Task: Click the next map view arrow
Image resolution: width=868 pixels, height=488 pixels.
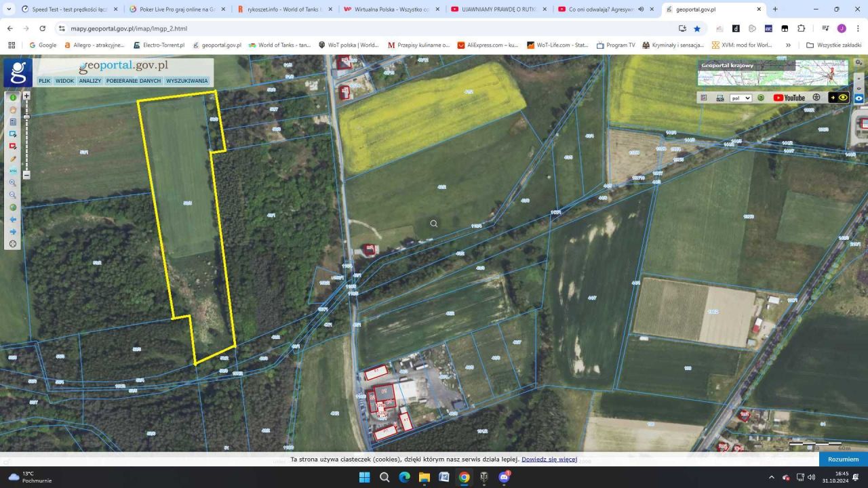Action: point(13,232)
